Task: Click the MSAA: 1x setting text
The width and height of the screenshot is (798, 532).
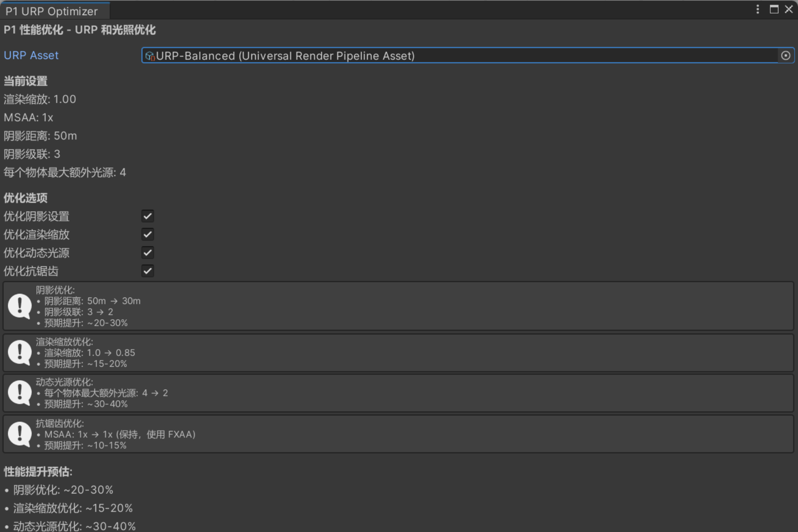Action: [29, 118]
